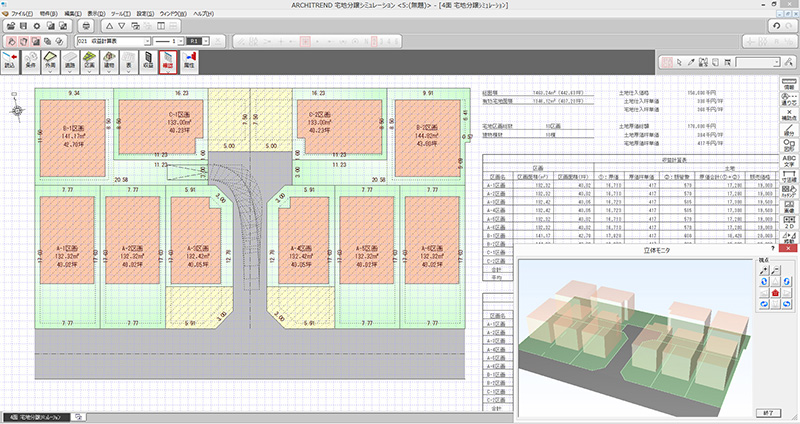The image size is (800, 424).
Task: Open the 物件(B) menu
Action: click(x=48, y=14)
